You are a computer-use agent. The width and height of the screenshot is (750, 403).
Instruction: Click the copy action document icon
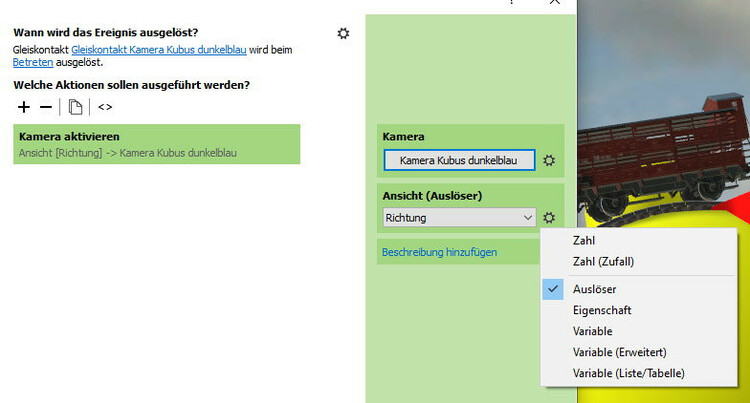75,107
